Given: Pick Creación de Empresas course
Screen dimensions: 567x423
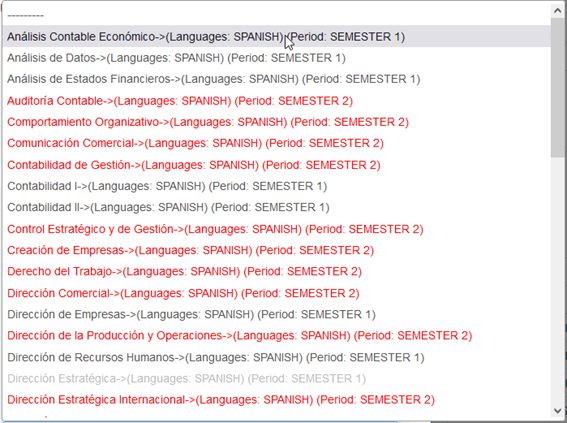Looking at the screenshot, I should pos(277,250).
